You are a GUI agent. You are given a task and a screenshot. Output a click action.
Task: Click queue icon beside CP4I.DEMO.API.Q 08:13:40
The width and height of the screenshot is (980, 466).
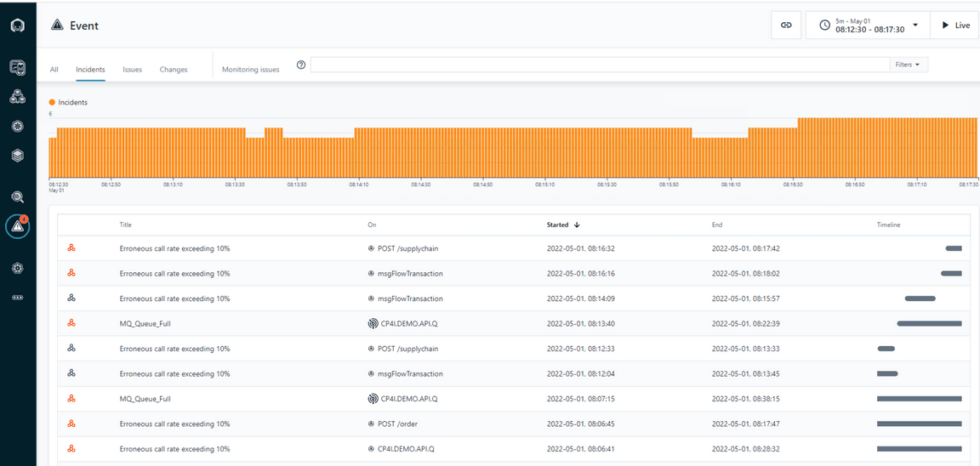coord(372,324)
